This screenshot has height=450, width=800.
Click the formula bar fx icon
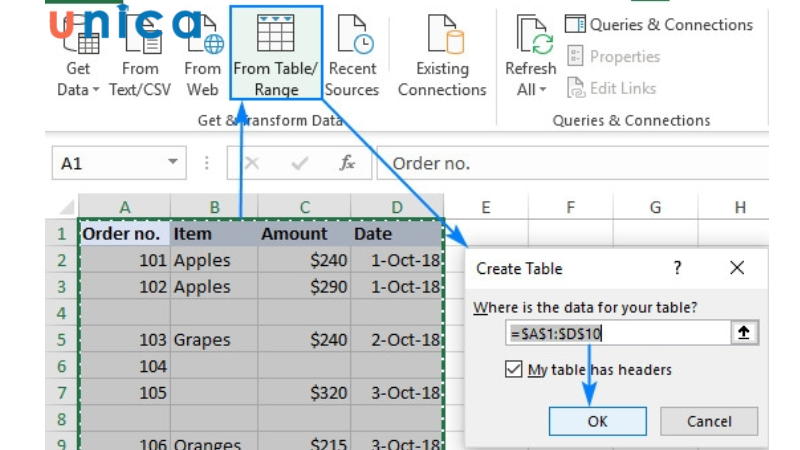coord(347,163)
